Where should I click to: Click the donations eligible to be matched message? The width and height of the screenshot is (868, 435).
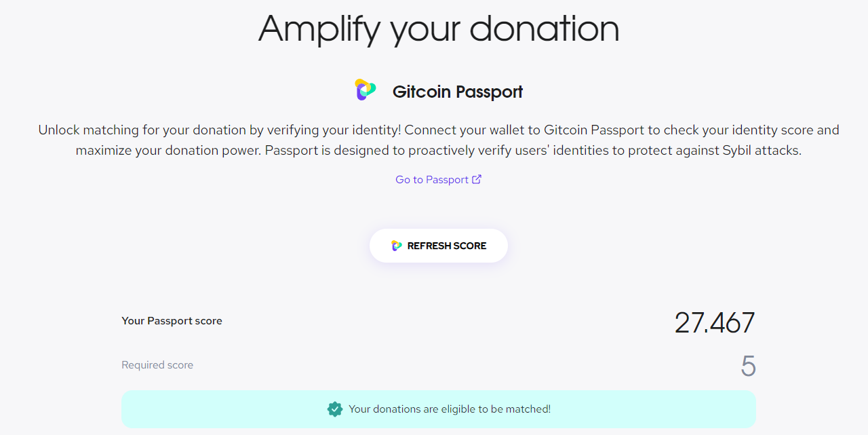click(450, 409)
